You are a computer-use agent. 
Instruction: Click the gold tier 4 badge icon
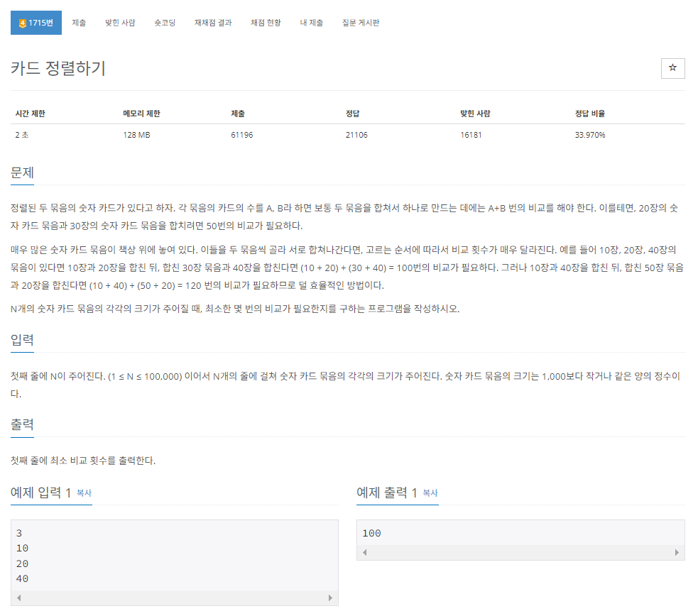coord(22,23)
